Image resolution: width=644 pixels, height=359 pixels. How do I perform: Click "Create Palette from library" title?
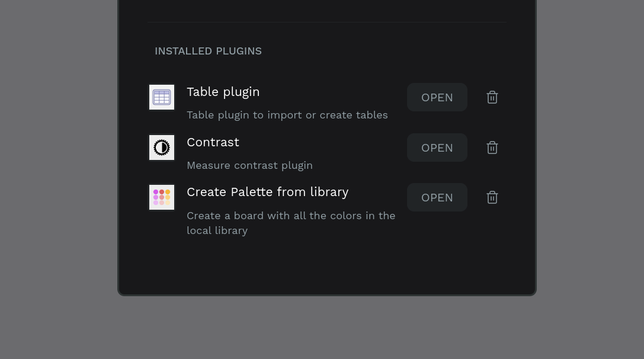pyautogui.click(x=267, y=192)
